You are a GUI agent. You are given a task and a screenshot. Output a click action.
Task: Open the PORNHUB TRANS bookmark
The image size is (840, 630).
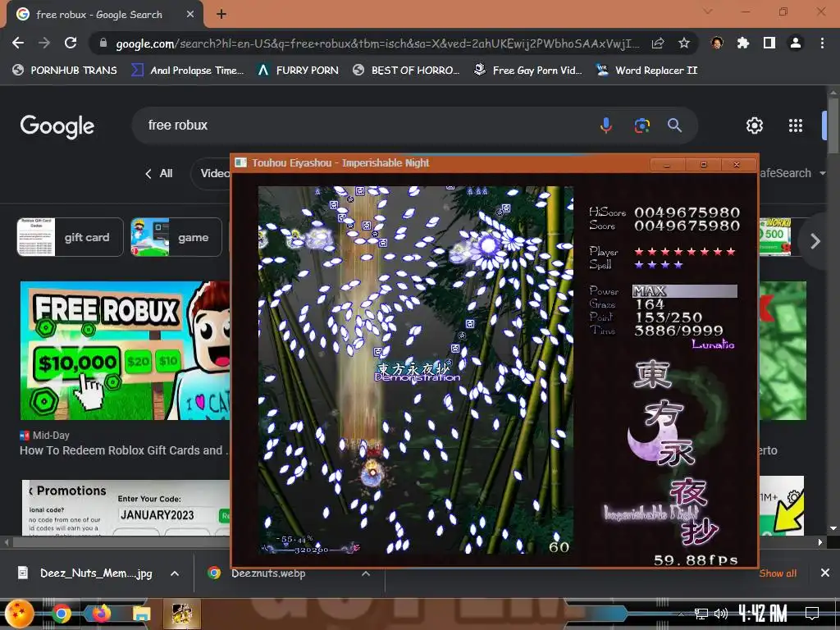(x=65, y=71)
